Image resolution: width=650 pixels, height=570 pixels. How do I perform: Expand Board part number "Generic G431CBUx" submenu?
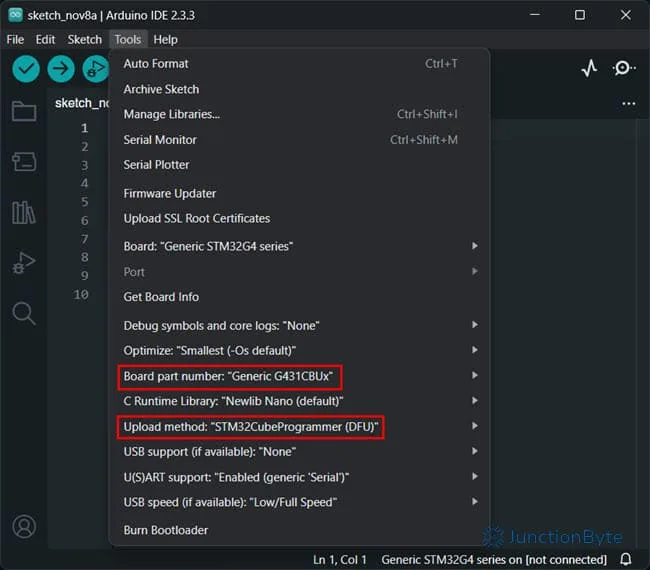tap(299, 376)
